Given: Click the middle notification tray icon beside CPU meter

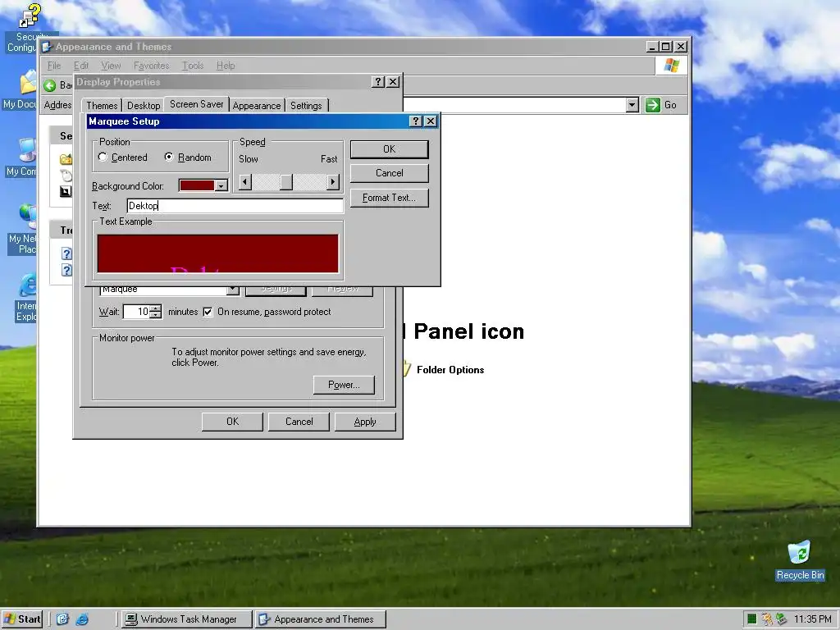Looking at the screenshot, I should (767, 619).
